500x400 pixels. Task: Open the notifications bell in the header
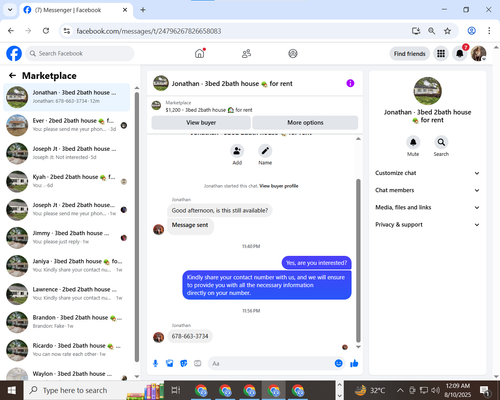[x=460, y=53]
